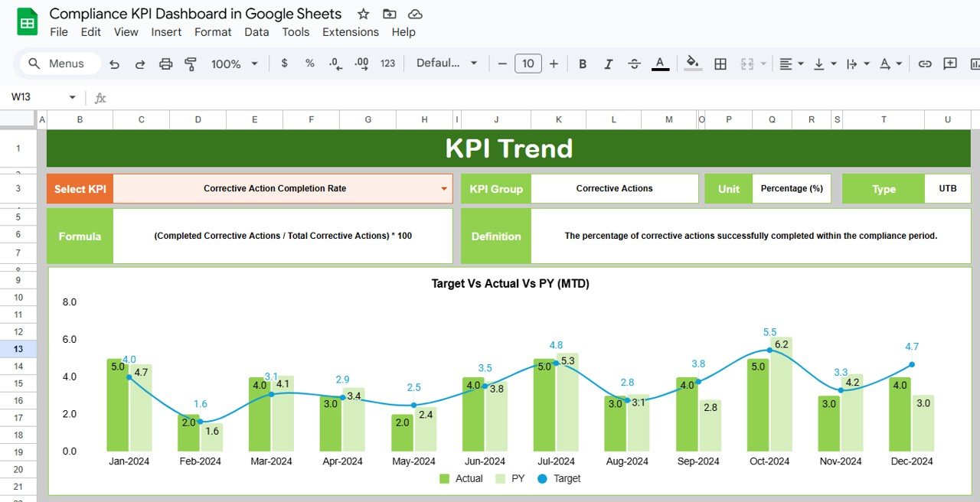Click the Menus search box
The image size is (980, 502).
point(60,64)
